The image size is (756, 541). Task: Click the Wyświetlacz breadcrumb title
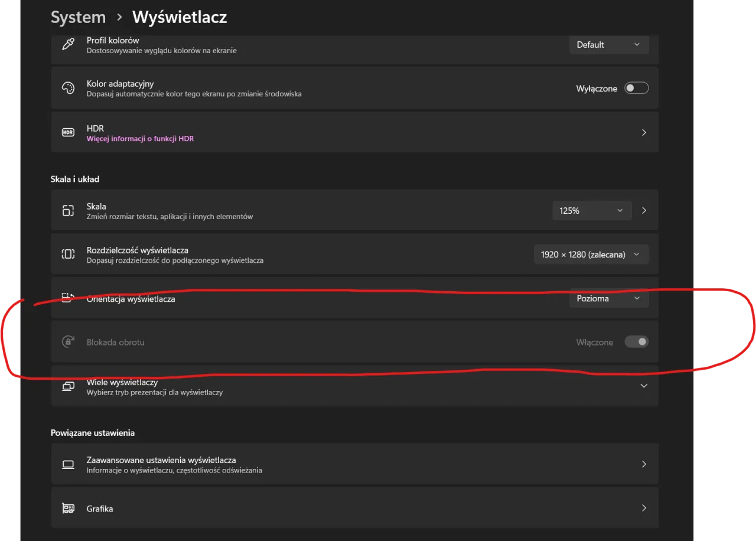pos(179,17)
